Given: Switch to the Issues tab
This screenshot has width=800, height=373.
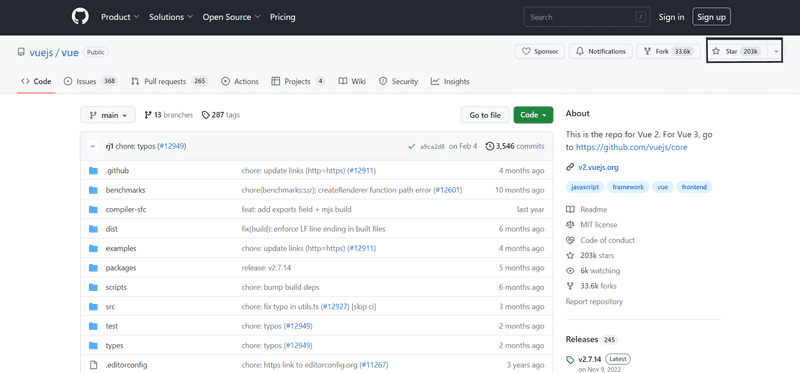Looking at the screenshot, I should tap(91, 81).
